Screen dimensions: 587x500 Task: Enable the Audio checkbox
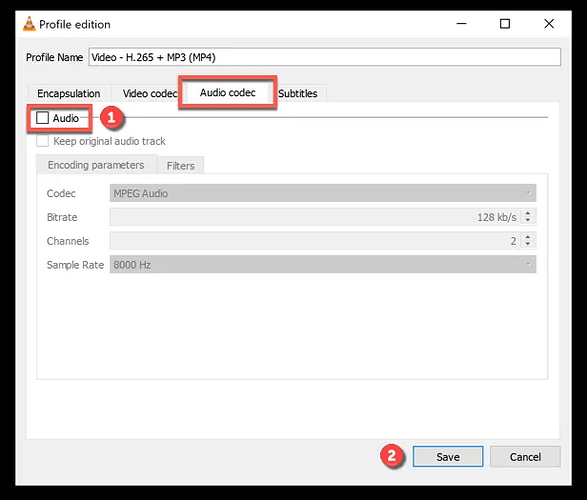pyautogui.click(x=42, y=118)
